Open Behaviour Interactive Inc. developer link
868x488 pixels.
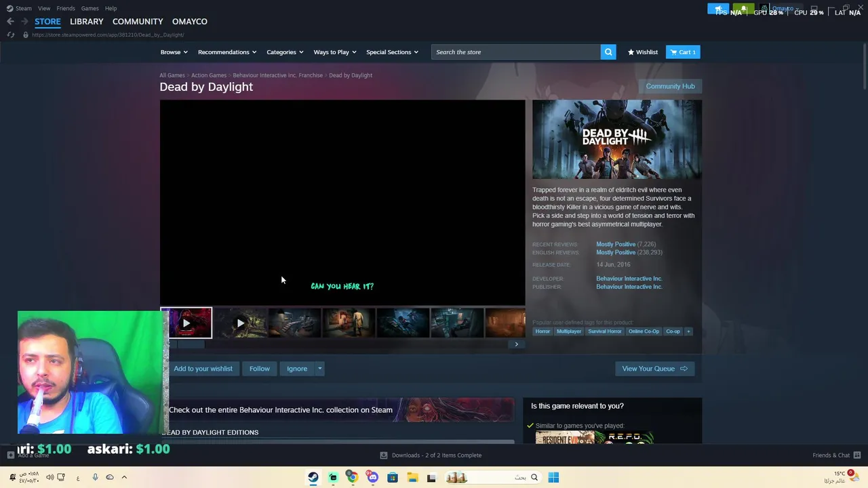[x=629, y=279]
